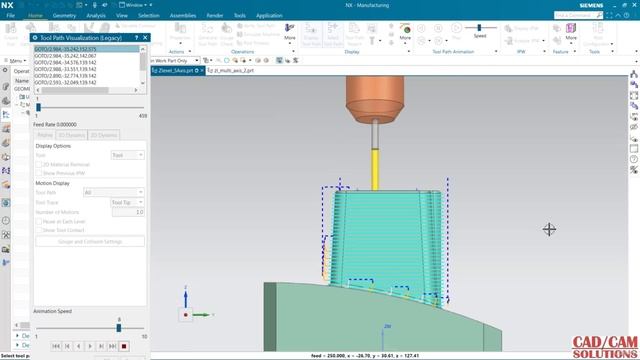Viewport: 640px width, 360px height.
Task: Stop the tool path animation playback
Action: click(124, 346)
